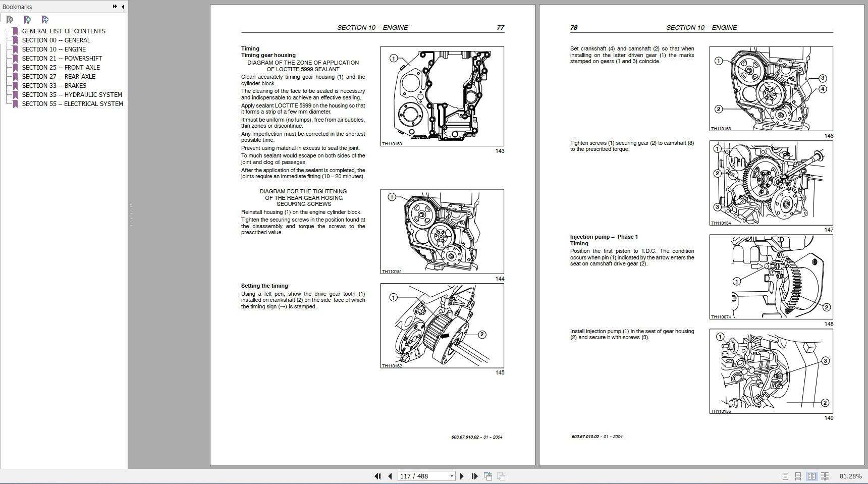Click the Bookmarks panel title
The width and height of the screenshot is (868, 484).
tap(17, 7)
